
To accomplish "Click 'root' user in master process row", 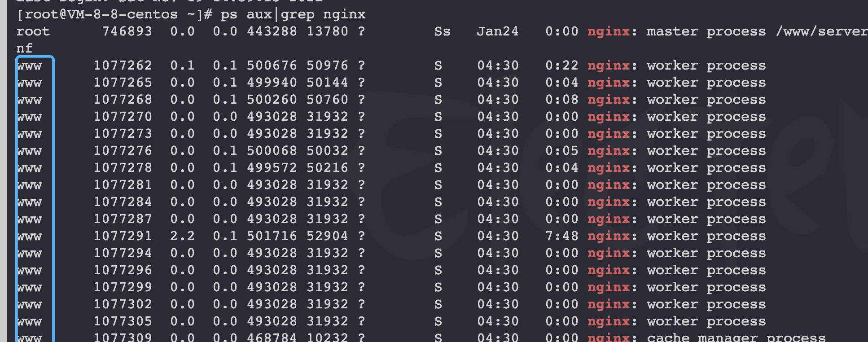I will pyautogui.click(x=33, y=31).
